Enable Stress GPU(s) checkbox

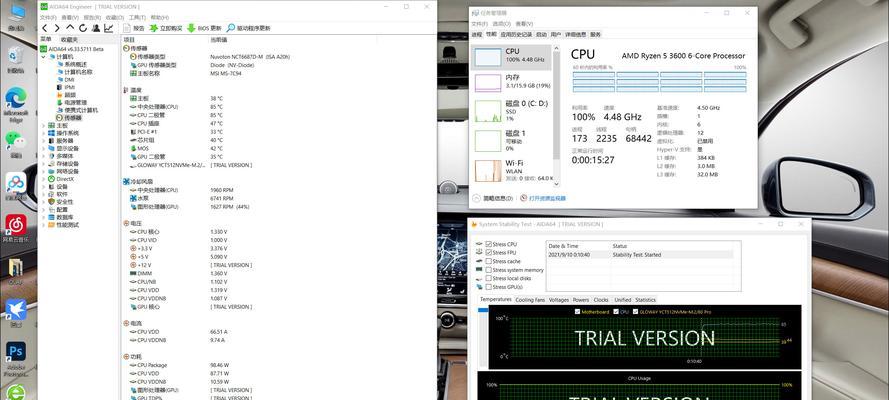488,287
